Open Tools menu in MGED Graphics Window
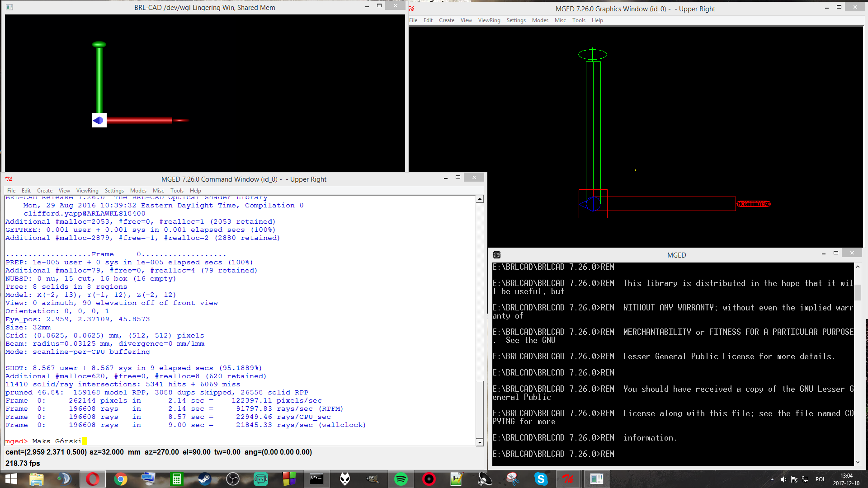Screen dimensions: 868x488 579,20
